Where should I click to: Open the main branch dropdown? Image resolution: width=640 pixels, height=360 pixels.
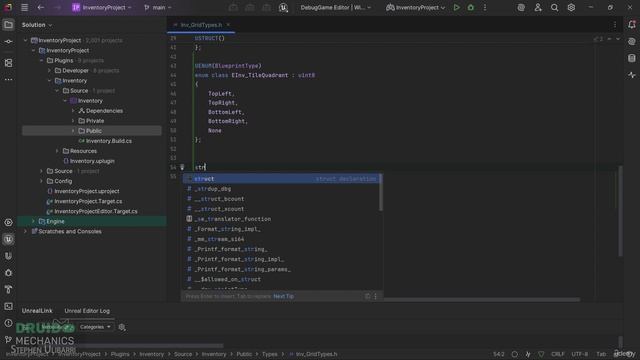coord(158,7)
